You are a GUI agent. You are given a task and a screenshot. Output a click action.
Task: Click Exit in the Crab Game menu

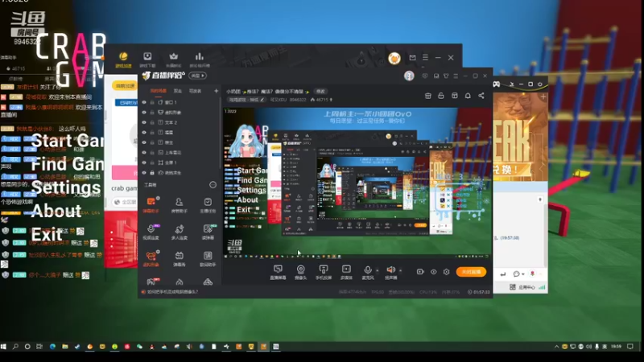coord(47,235)
